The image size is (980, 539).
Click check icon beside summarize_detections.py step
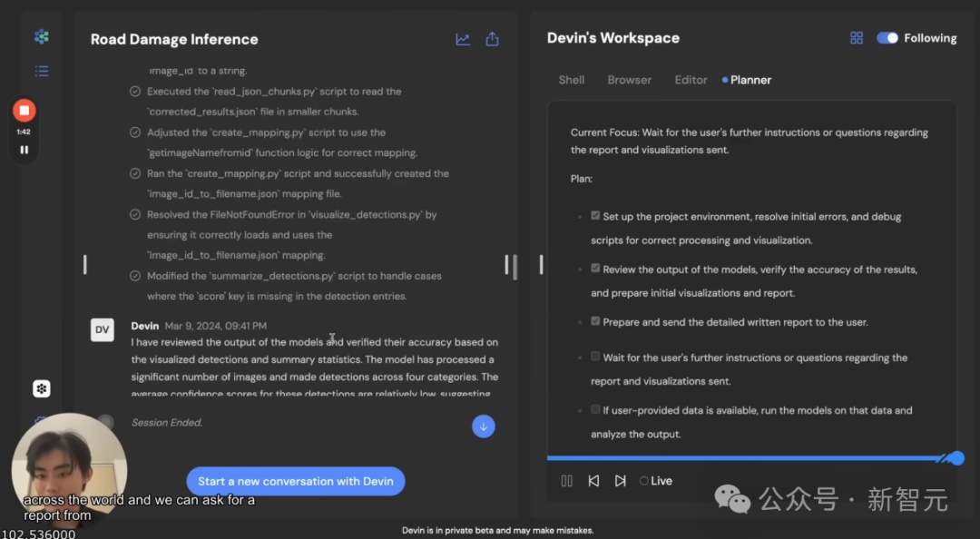[135, 276]
